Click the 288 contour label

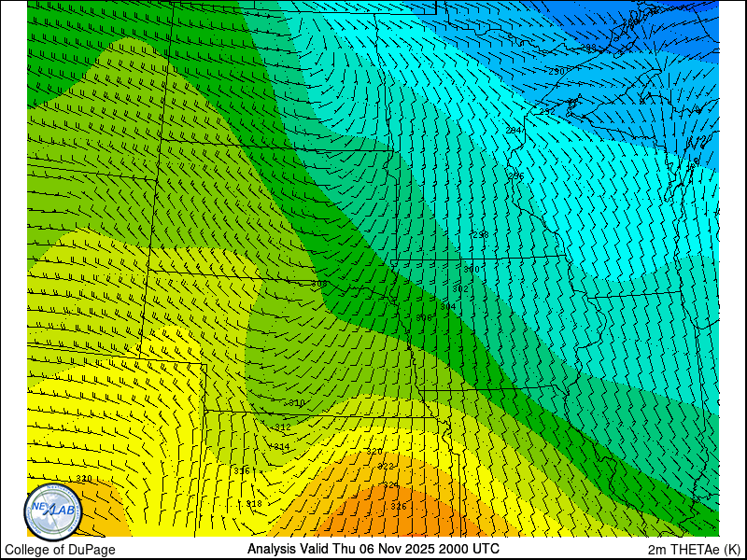tap(588, 48)
